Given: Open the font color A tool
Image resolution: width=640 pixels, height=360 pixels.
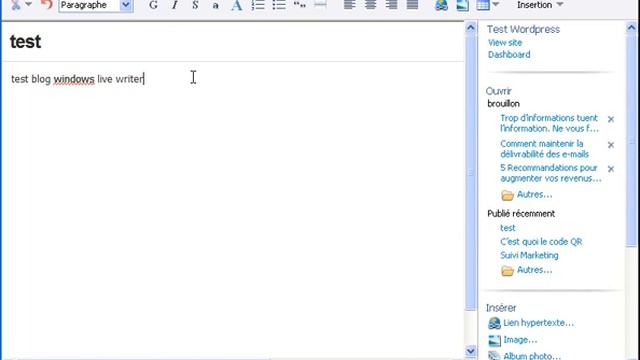Looking at the screenshot, I should click(236, 5).
